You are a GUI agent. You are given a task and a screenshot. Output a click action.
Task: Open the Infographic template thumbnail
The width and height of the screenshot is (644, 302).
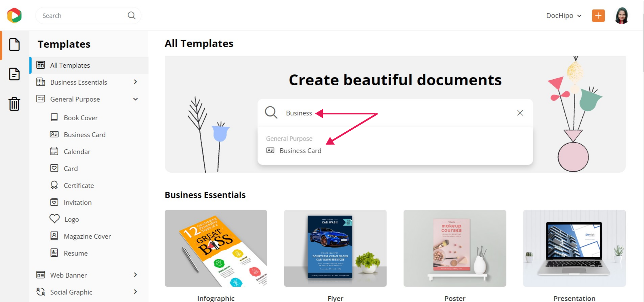tap(216, 248)
